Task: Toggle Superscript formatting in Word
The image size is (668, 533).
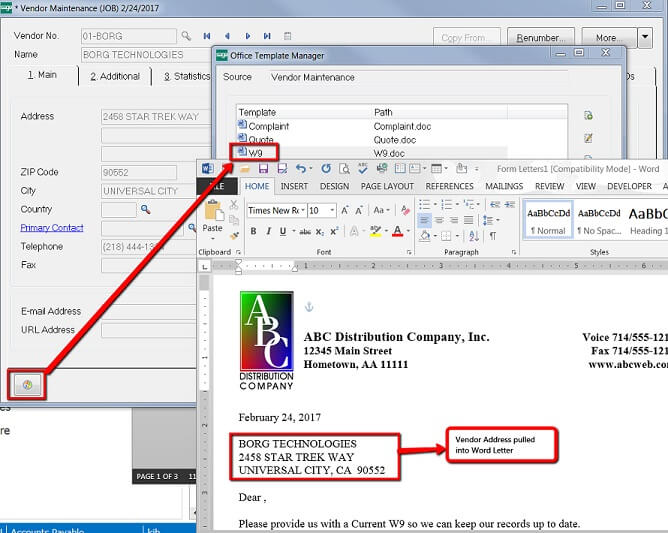Action: pos(334,231)
